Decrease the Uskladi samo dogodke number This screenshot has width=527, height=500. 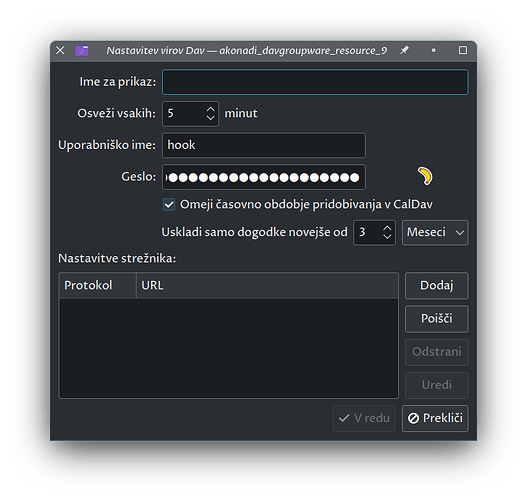(x=387, y=236)
